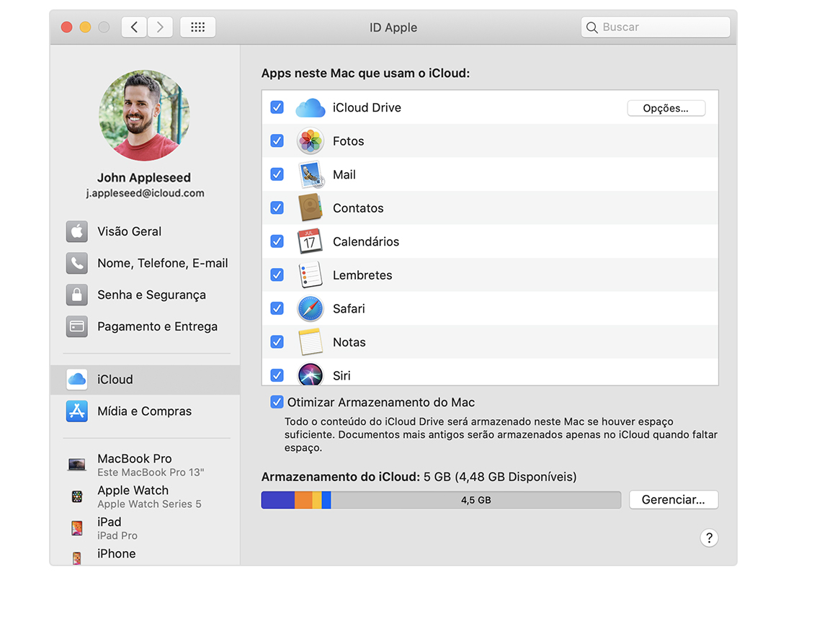Click the Contatos address book icon
This screenshot has width=840, height=631.
point(310,208)
